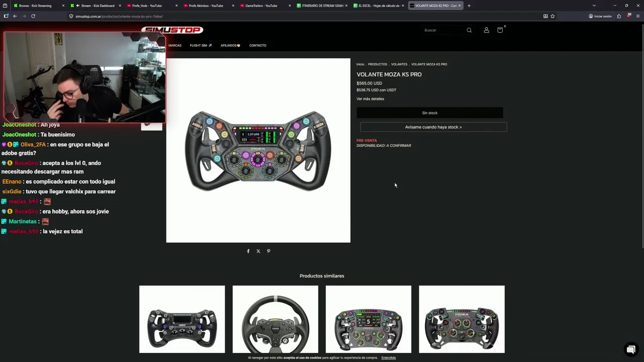Share product on Pinterest
The height and width of the screenshot is (362, 644).
(x=269, y=251)
